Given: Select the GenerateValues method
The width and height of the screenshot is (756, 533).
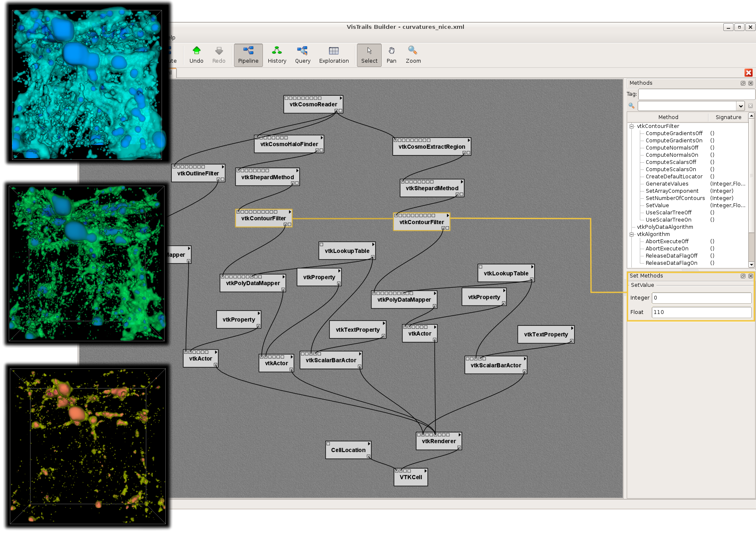Looking at the screenshot, I should [x=667, y=184].
